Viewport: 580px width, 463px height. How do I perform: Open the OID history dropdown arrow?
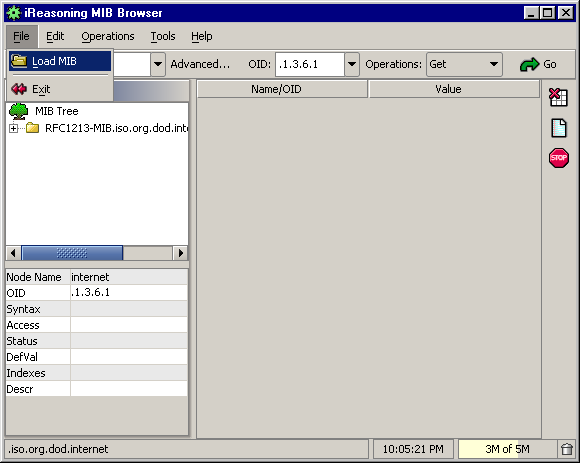tap(352, 64)
